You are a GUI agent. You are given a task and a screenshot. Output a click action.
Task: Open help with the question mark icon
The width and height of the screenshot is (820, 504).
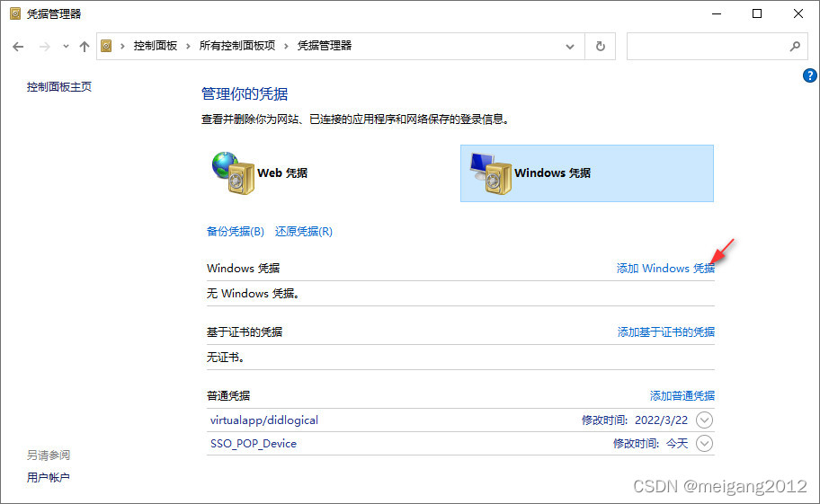point(809,75)
